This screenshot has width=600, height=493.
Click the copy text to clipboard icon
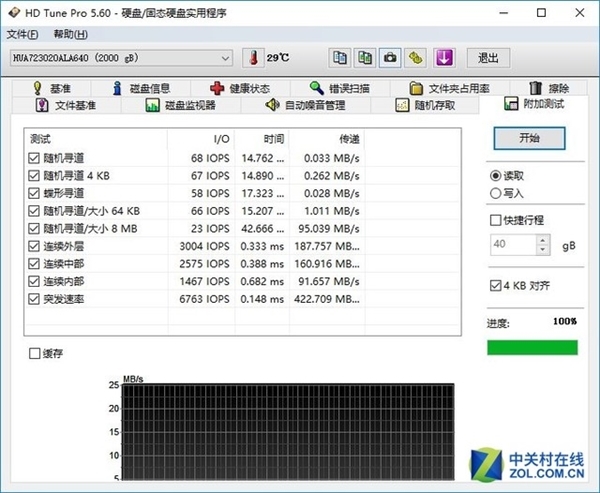[340, 58]
